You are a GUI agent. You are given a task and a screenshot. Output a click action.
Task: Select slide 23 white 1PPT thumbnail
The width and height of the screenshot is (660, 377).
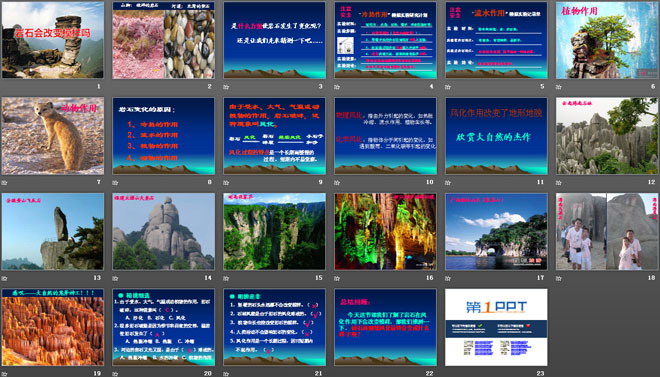click(497, 327)
